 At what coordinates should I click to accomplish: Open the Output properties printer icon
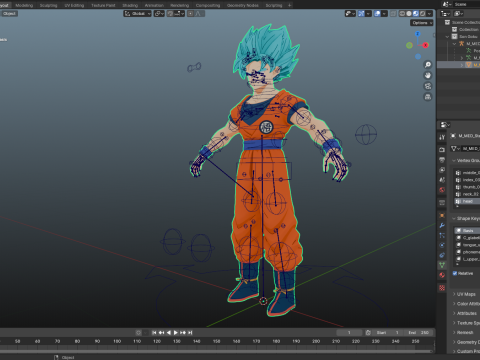[442, 160]
